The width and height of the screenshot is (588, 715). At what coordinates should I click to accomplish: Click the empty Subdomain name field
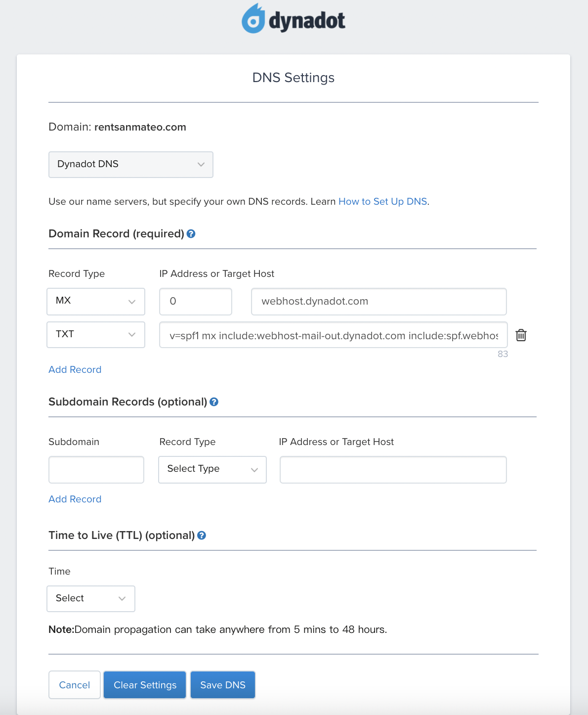[x=96, y=469]
